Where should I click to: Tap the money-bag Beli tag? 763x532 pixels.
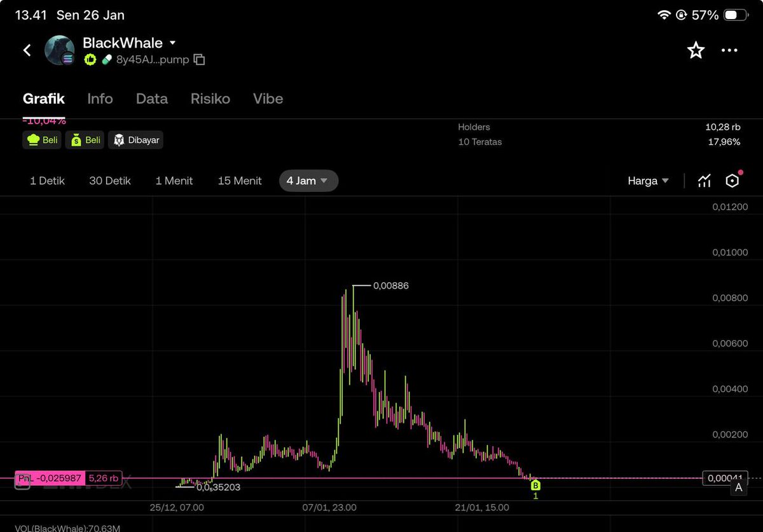click(x=85, y=140)
